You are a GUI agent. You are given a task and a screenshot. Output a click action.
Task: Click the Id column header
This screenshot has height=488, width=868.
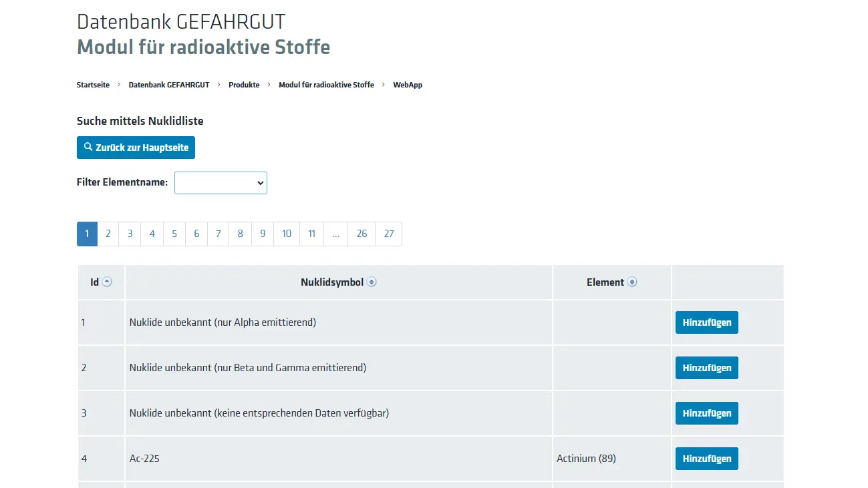(x=101, y=282)
